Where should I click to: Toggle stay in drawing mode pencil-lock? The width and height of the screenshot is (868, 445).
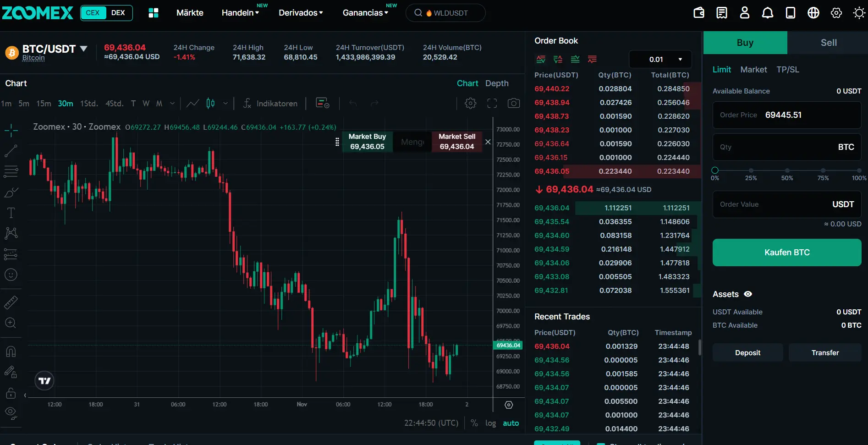(11, 372)
